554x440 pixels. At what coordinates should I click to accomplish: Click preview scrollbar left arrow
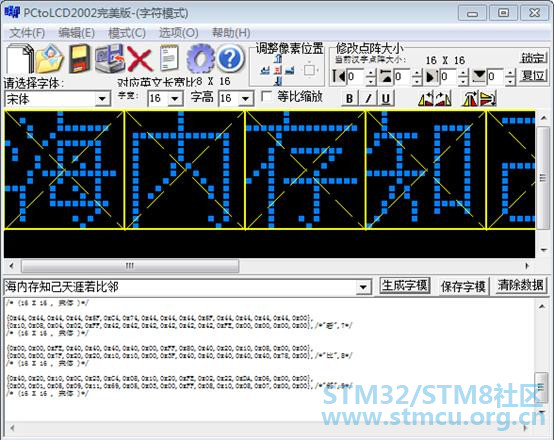coord(11,266)
